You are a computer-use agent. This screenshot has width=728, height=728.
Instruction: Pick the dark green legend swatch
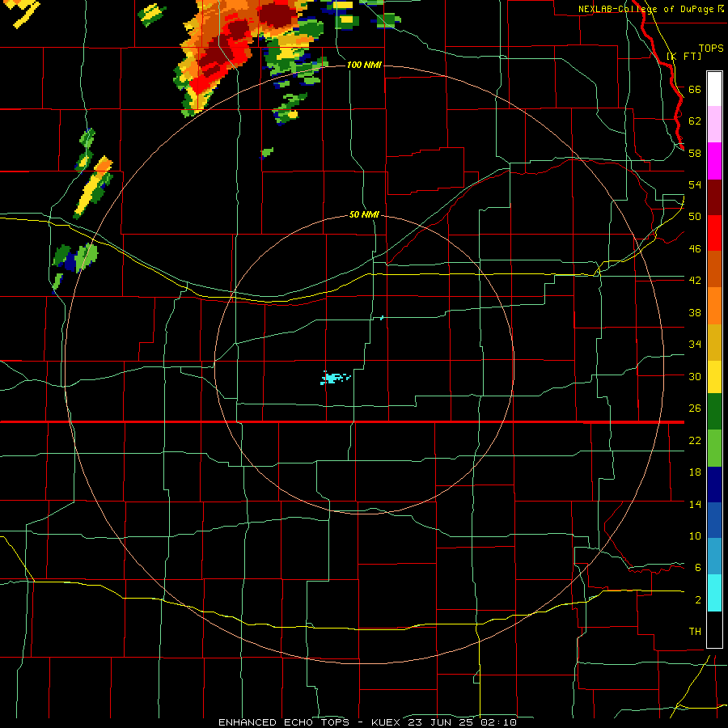(x=714, y=412)
